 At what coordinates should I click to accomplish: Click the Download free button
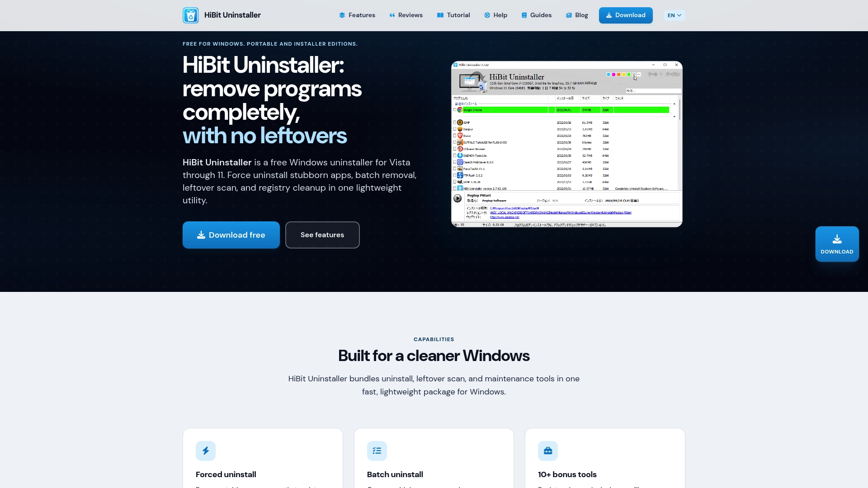pyautogui.click(x=231, y=235)
